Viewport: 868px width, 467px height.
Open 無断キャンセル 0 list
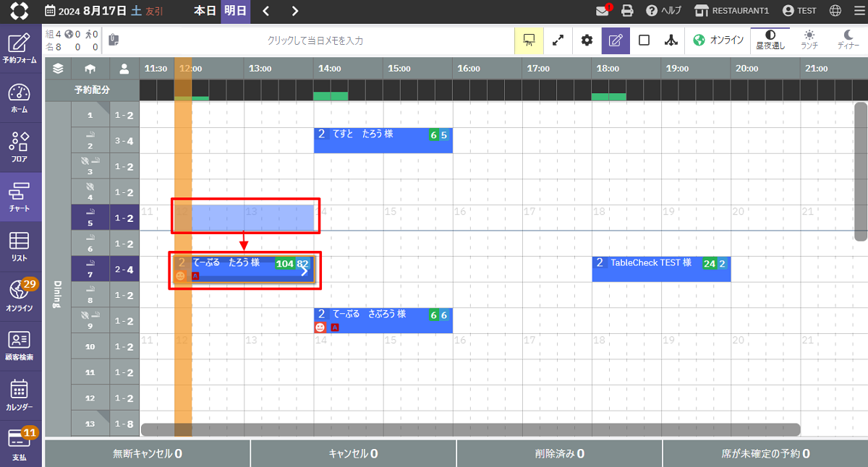coord(148,453)
